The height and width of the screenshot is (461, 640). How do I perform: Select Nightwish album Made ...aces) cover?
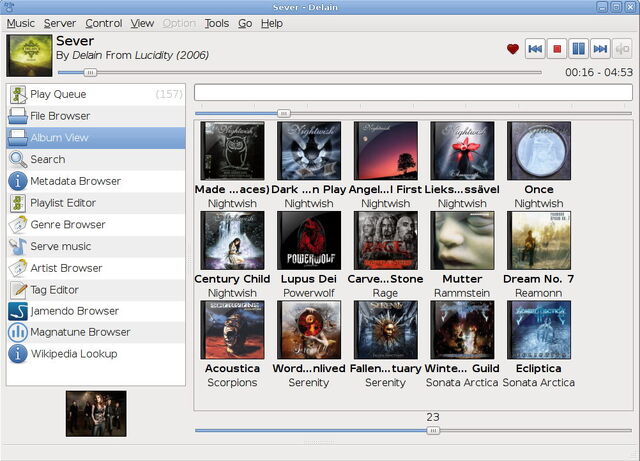(232, 151)
